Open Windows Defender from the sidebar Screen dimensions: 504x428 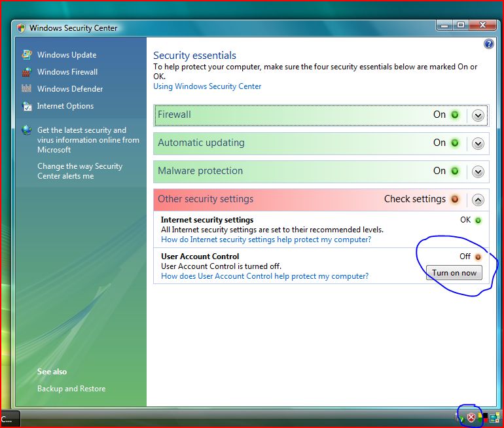pyautogui.click(x=70, y=89)
